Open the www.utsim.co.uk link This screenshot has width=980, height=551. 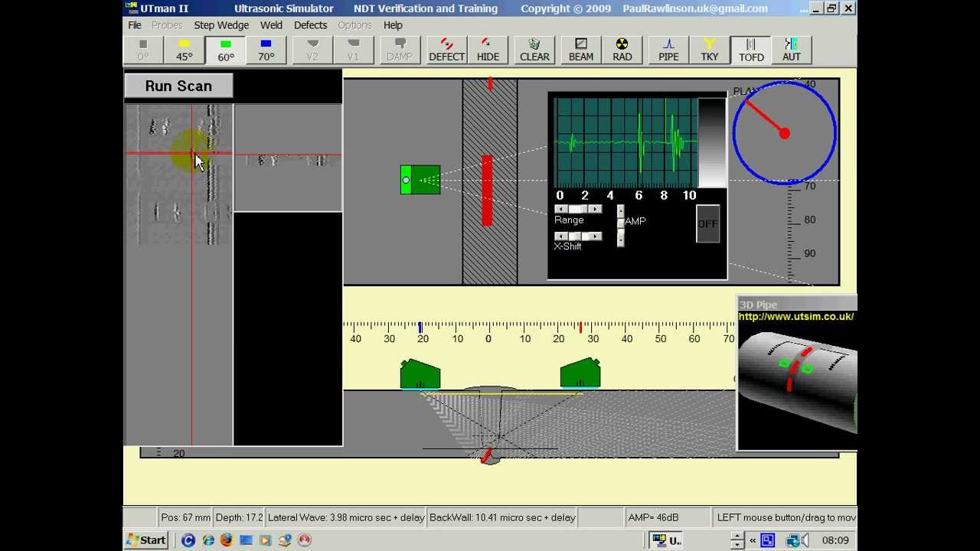pyautogui.click(x=796, y=316)
